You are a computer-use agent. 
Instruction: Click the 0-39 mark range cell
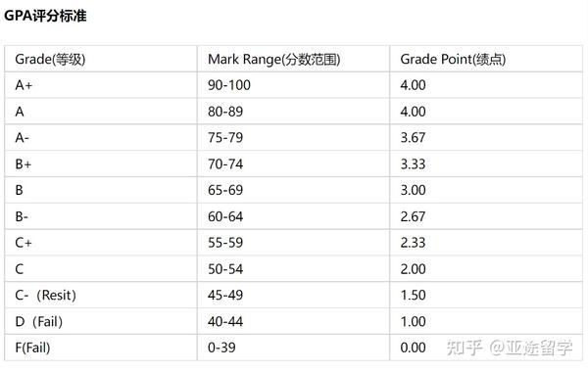coord(293,348)
